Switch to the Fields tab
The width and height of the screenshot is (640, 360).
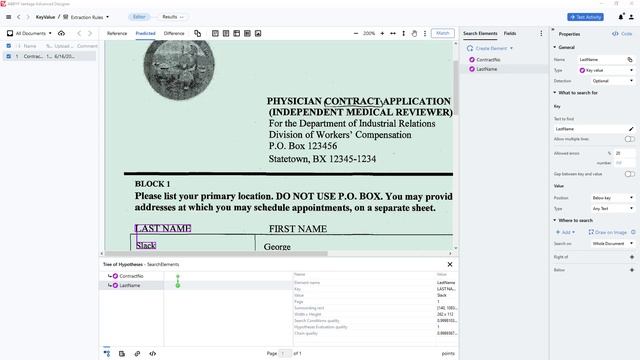[509, 33]
